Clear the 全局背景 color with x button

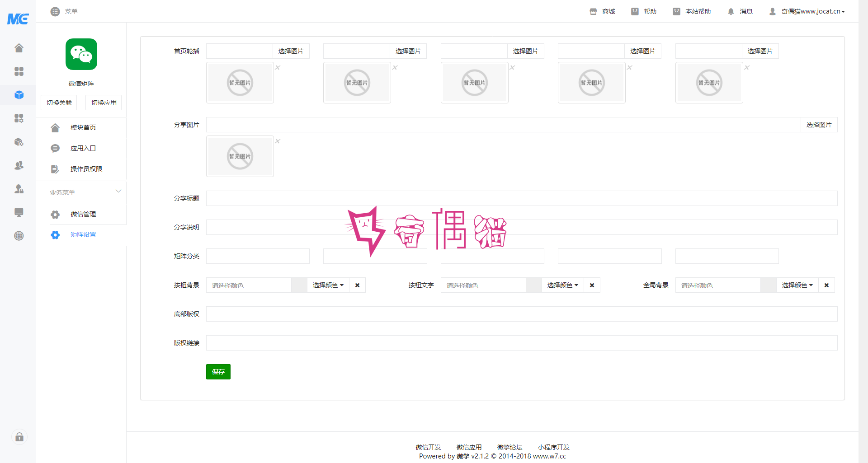[x=827, y=285]
